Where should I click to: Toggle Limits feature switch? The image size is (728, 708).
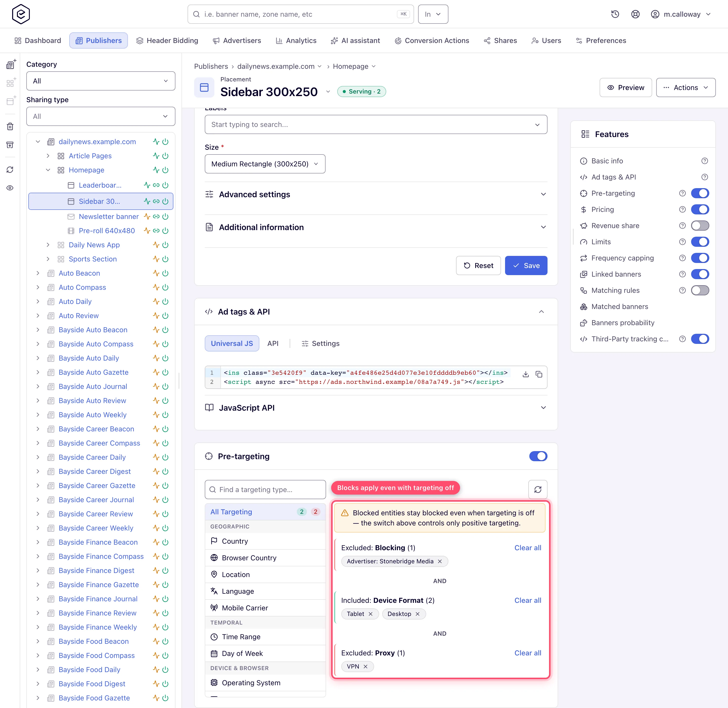click(x=700, y=242)
